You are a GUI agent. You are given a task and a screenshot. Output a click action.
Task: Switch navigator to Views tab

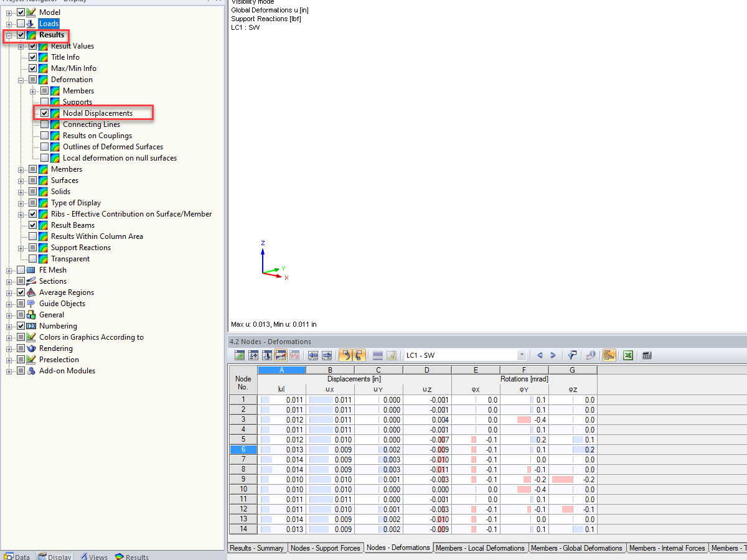(x=94, y=557)
